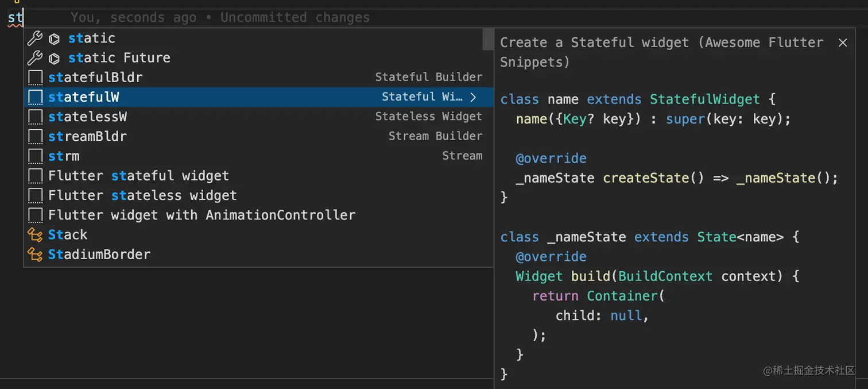The image size is (868, 389).
Task: Click "StatefulWidget" in the preview code
Action: (705, 99)
